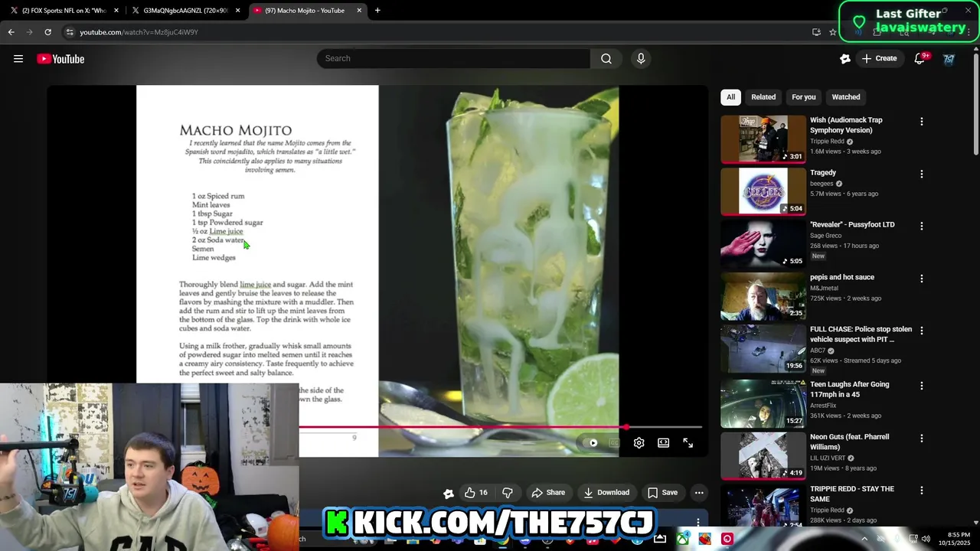This screenshot has width=980, height=551.
Task: Toggle closed captions in the player
Action: (x=614, y=442)
